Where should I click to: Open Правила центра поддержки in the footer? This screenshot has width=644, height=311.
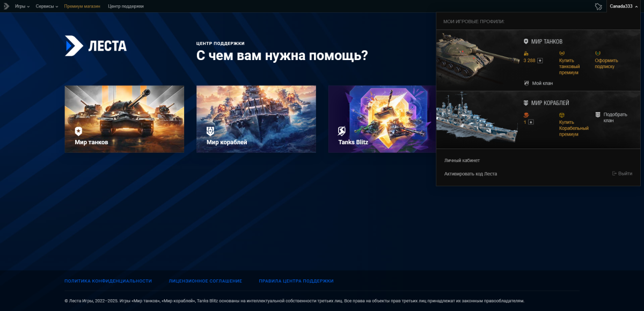pos(296,281)
